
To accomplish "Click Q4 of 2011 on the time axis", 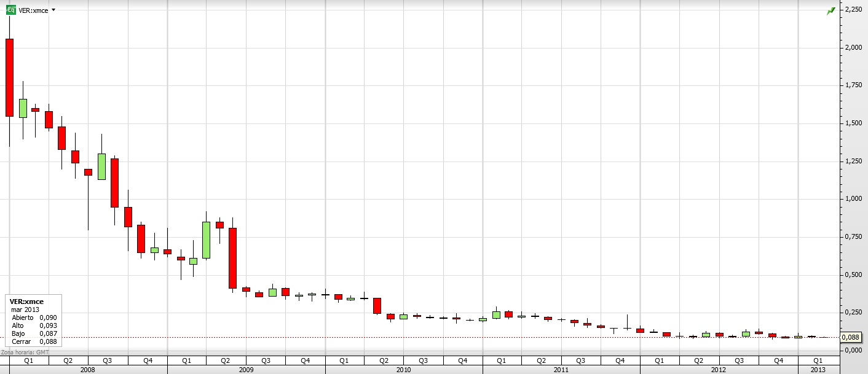I will click(x=620, y=360).
